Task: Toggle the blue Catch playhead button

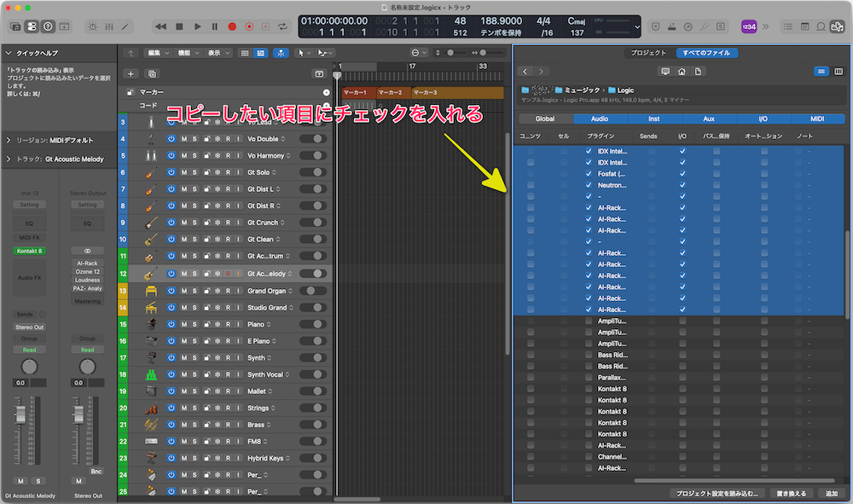Action: click(281, 53)
